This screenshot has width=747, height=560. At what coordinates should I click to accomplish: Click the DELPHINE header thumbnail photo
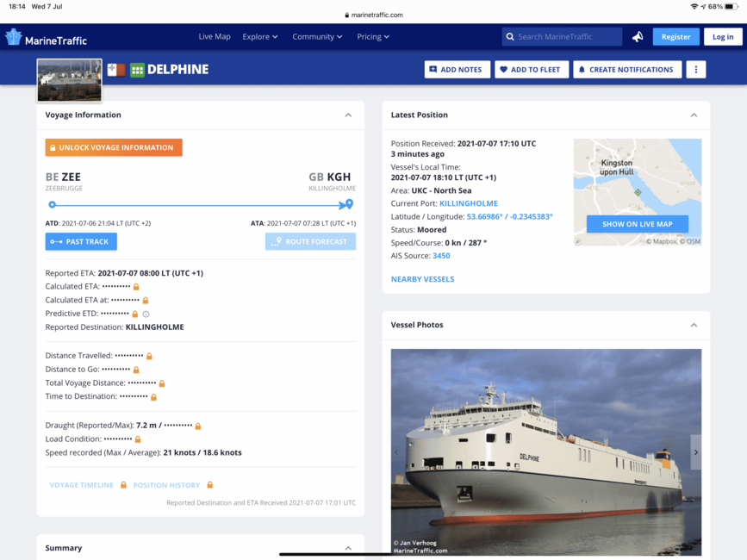pyautogui.click(x=70, y=80)
